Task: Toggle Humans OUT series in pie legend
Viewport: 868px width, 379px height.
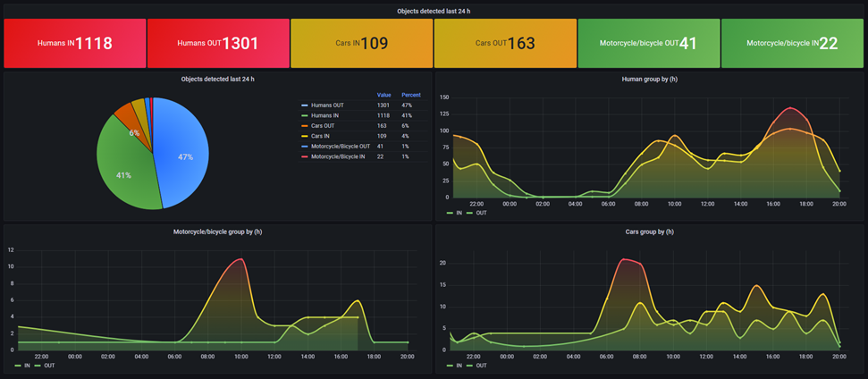Action: (328, 105)
